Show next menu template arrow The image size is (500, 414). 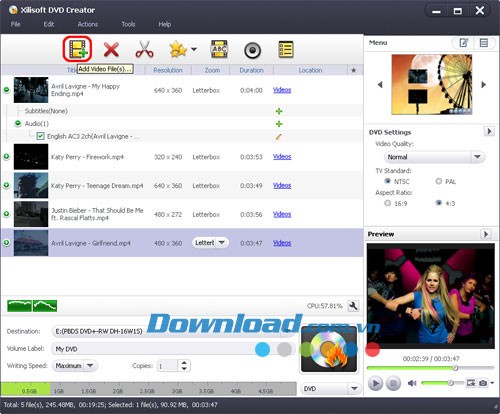point(483,85)
